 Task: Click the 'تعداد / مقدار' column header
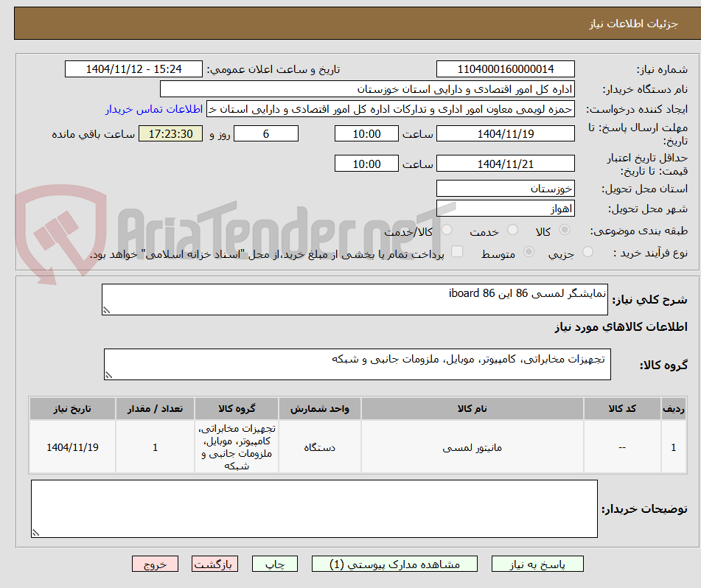tap(155, 409)
